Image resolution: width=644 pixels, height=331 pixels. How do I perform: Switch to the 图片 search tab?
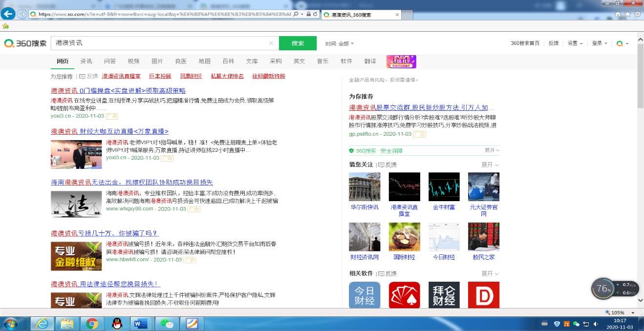click(157, 61)
